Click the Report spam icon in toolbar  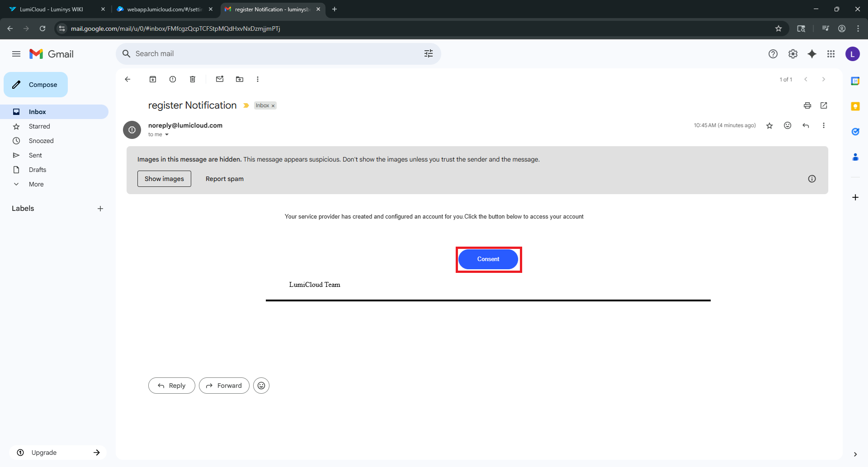173,79
